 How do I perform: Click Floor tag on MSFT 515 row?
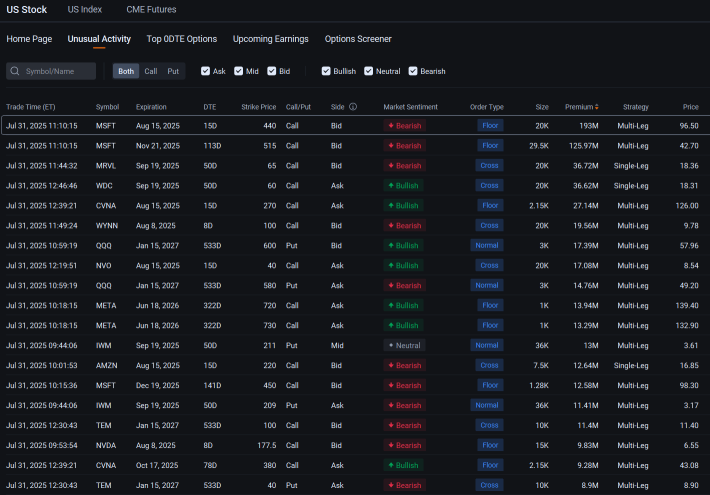click(x=490, y=146)
